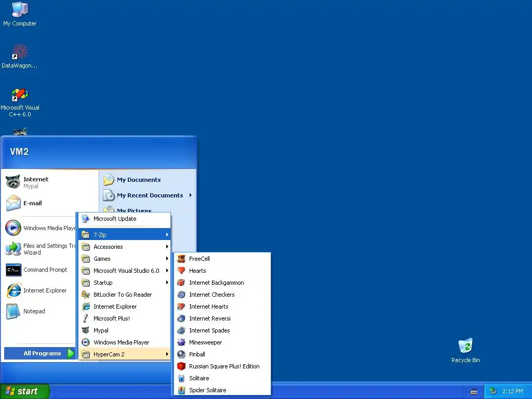
Task: Click the Russian Square Plus! Edition icon
Action: [x=181, y=366]
